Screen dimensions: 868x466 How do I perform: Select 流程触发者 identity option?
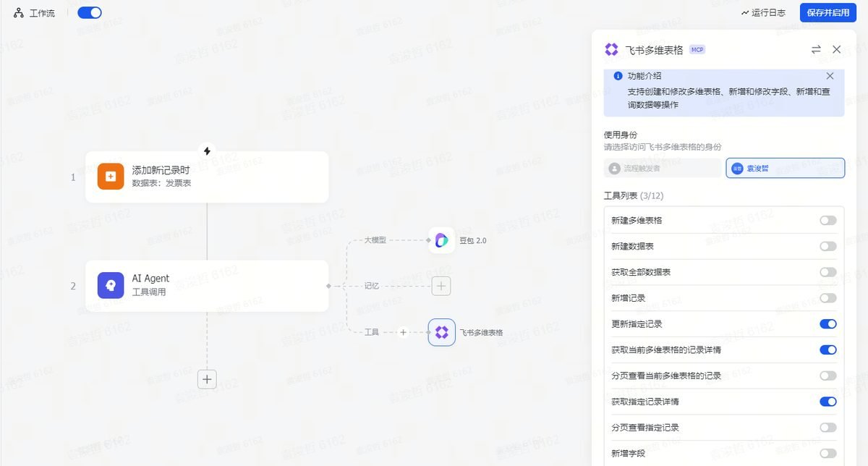pyautogui.click(x=663, y=168)
